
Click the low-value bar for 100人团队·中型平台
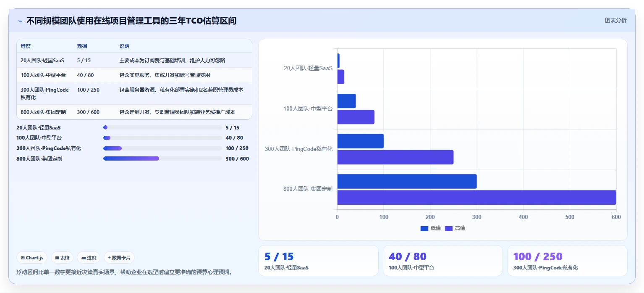tap(347, 101)
